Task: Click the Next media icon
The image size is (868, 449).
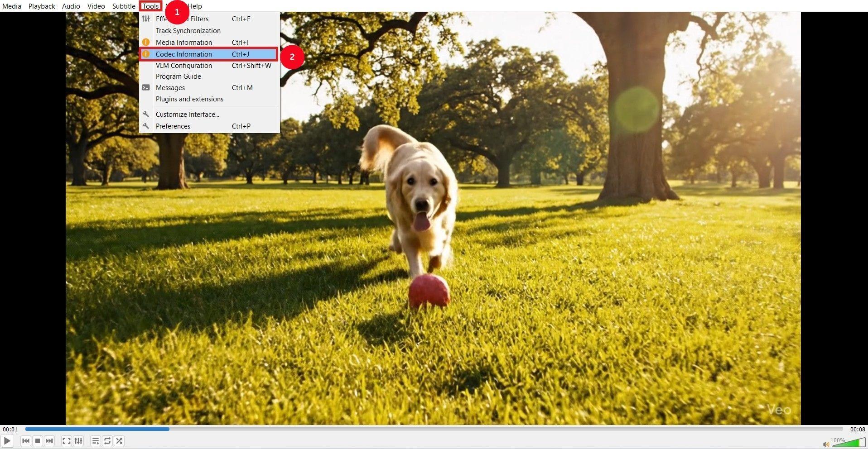Action: point(48,440)
